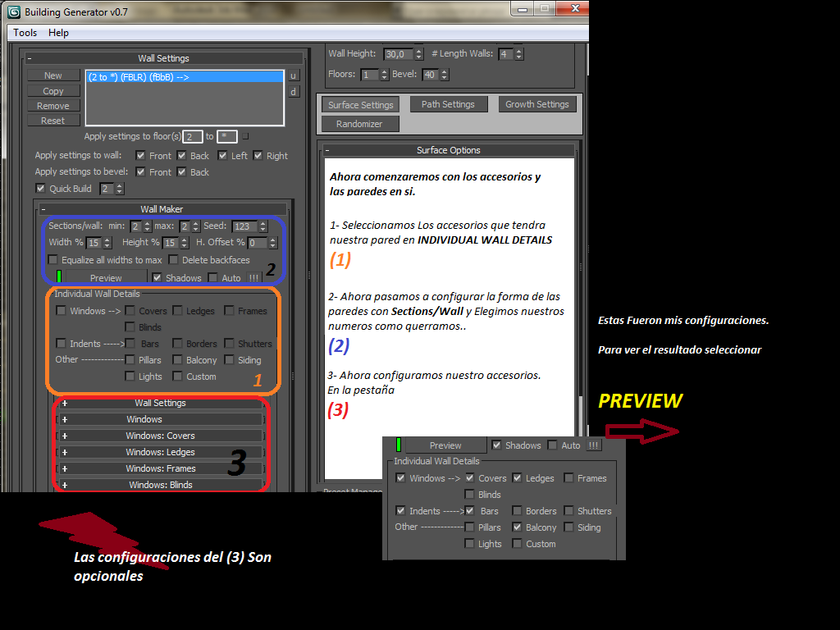The image size is (840, 630).
Task: Click the 'u' move-up button beside settings list
Action: 294,75
